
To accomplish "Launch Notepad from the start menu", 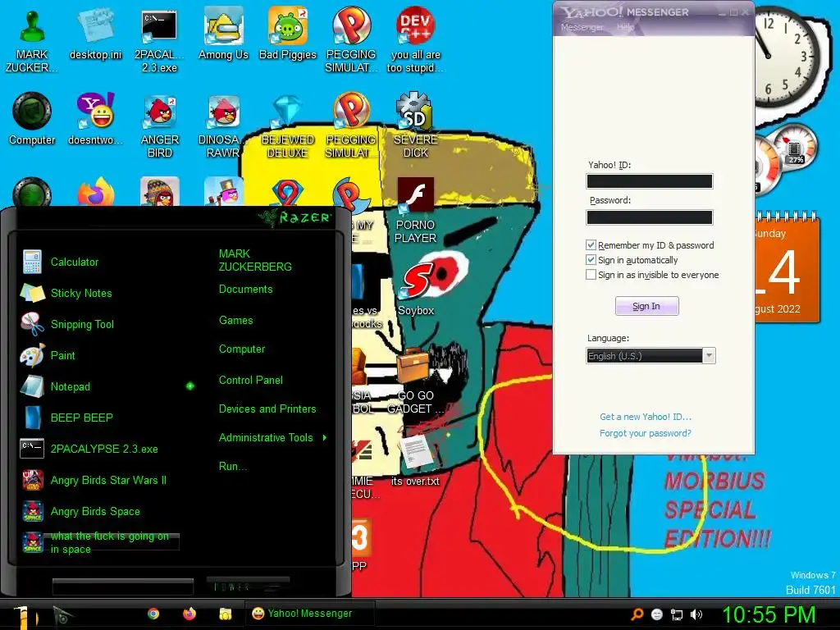I will 71,386.
